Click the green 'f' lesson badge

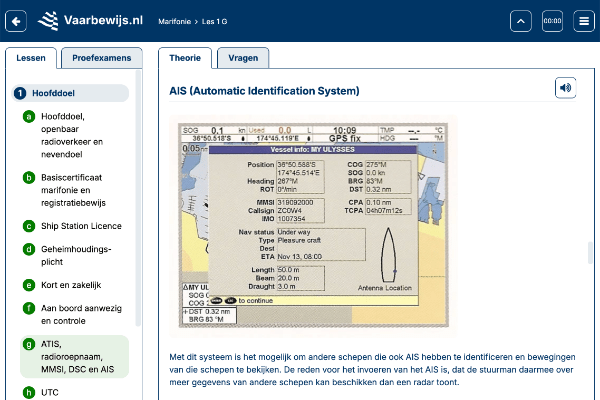pyautogui.click(x=29, y=308)
